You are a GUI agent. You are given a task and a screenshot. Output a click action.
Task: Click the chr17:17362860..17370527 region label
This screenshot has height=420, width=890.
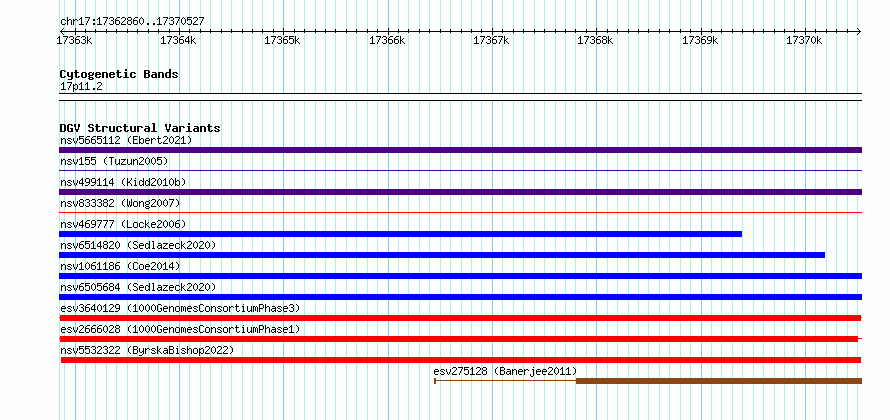click(x=132, y=21)
